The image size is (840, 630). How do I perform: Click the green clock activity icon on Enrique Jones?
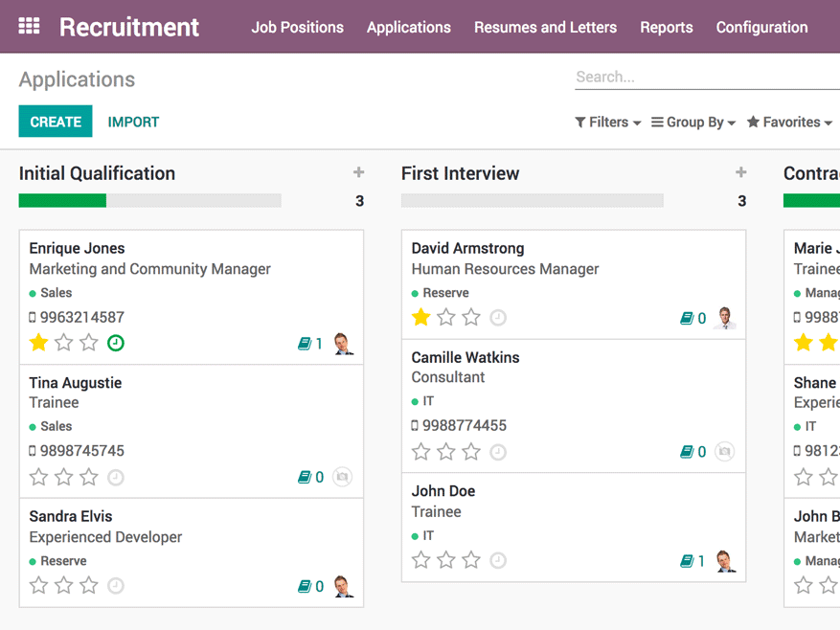coord(115,343)
